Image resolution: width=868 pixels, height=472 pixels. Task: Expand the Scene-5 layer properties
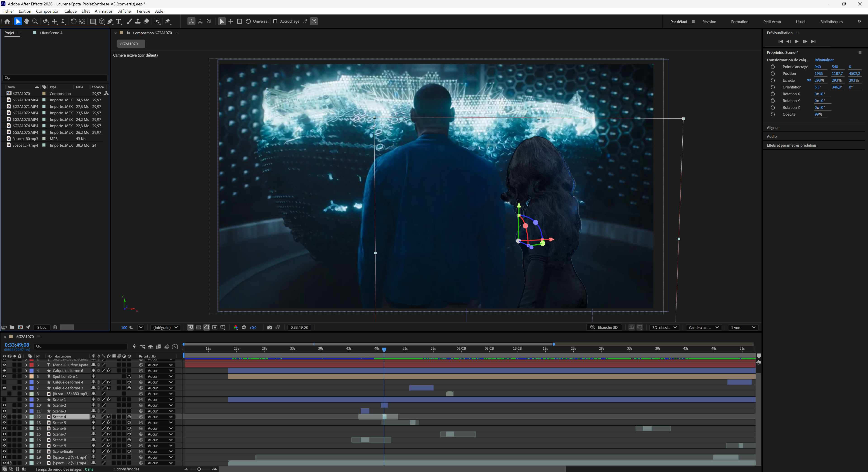(x=26, y=422)
